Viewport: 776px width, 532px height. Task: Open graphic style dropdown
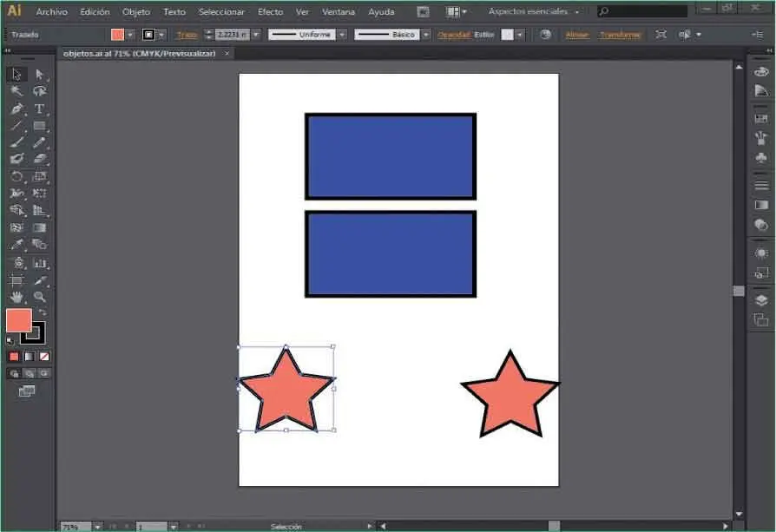click(519, 35)
